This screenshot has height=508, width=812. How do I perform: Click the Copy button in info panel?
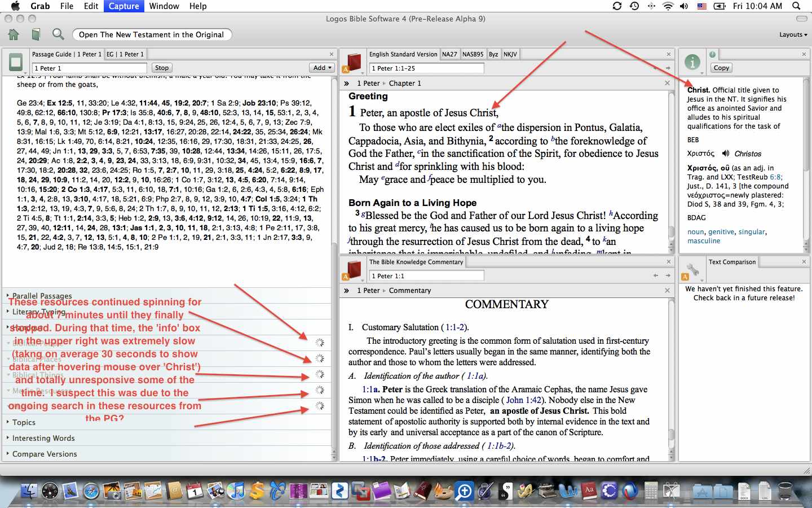point(721,68)
